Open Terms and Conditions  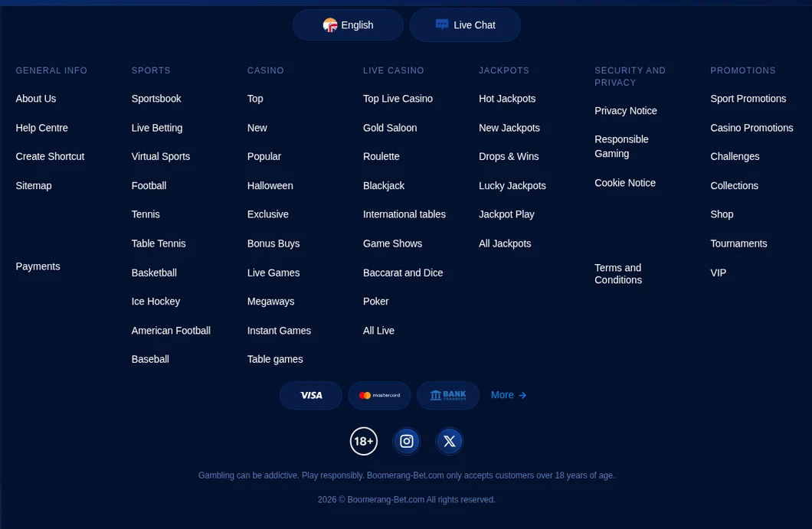coord(618,274)
